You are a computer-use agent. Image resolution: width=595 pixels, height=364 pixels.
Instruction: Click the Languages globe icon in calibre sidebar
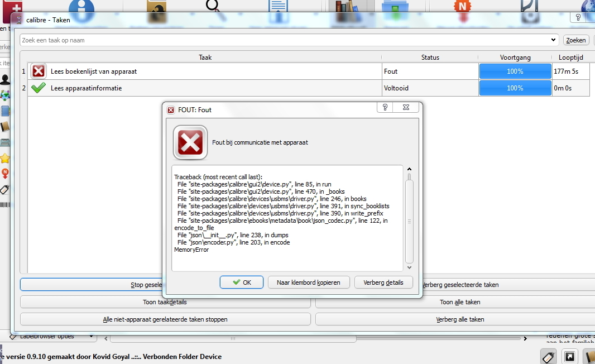click(x=4, y=95)
